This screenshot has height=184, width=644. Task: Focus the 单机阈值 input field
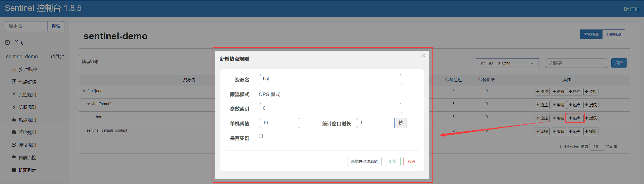279,123
